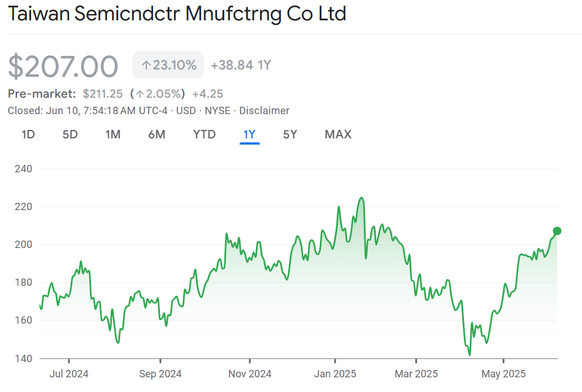582x392 pixels.
Task: Open the 5Y chart range
Action: [x=290, y=134]
